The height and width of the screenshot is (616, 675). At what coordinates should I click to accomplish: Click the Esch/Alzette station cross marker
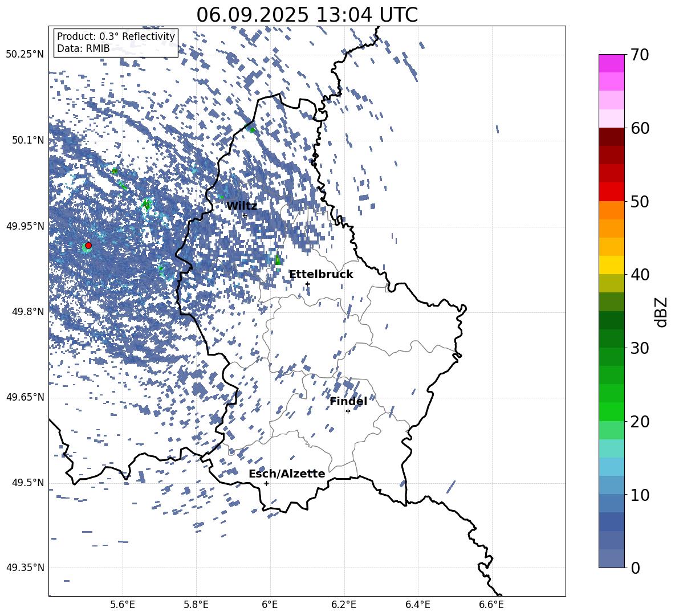click(x=266, y=483)
